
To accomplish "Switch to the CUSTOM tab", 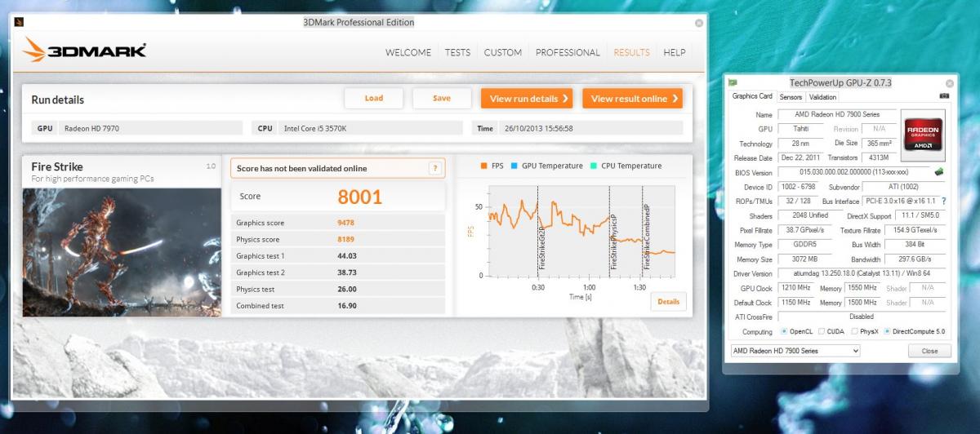I will point(502,52).
